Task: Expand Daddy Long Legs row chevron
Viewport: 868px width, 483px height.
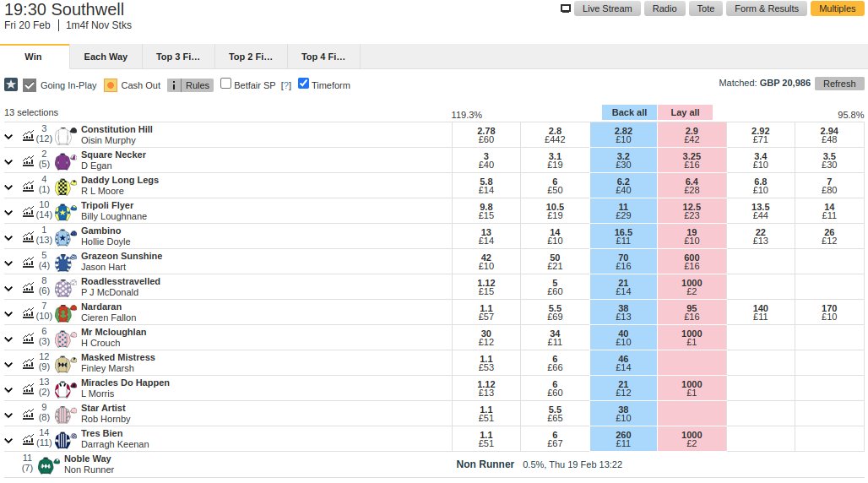Action: (x=8, y=187)
